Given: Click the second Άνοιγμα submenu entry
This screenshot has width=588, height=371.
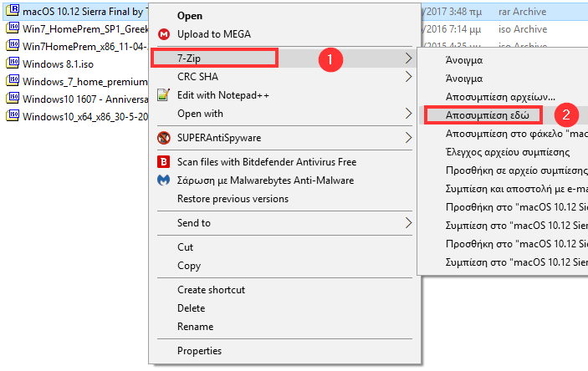Looking at the screenshot, I should tap(464, 79).
